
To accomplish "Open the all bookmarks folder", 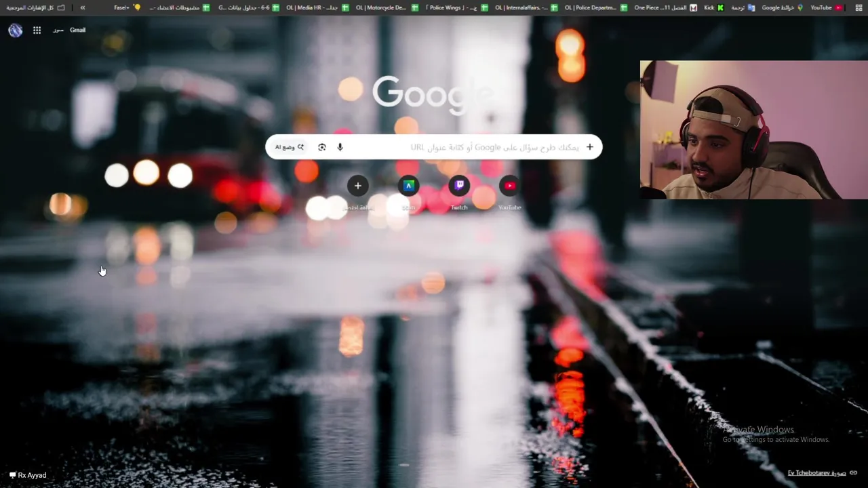I will pos(35,7).
